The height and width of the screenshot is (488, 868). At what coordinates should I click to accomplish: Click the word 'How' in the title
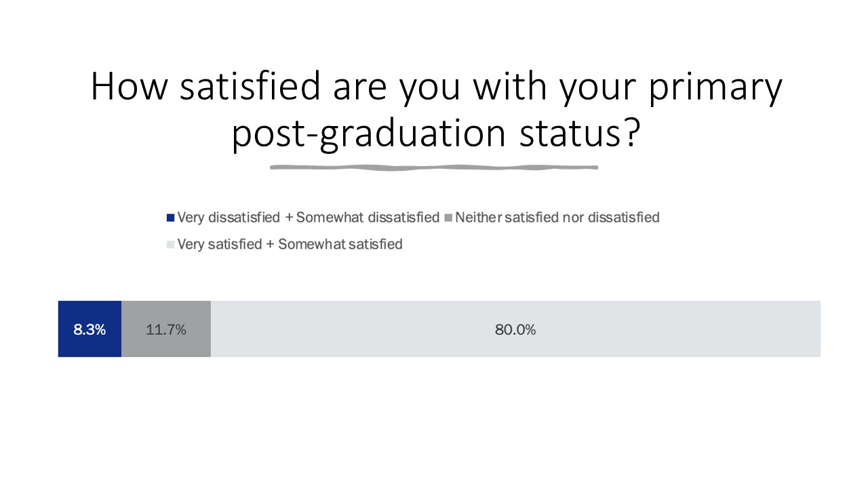click(130, 87)
